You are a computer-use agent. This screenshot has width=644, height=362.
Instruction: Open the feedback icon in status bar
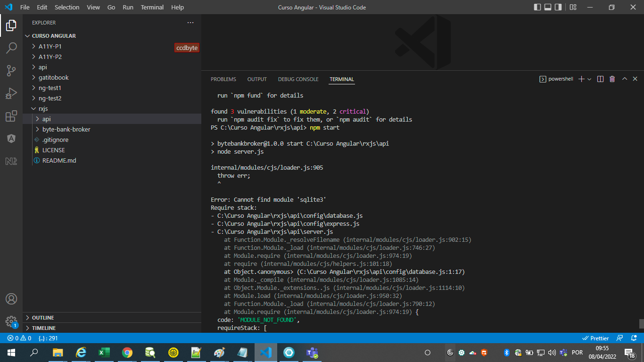620,338
